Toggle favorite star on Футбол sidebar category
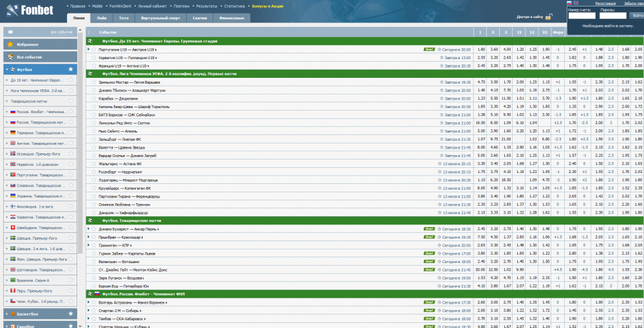This screenshot has width=644, height=328. [x=71, y=69]
